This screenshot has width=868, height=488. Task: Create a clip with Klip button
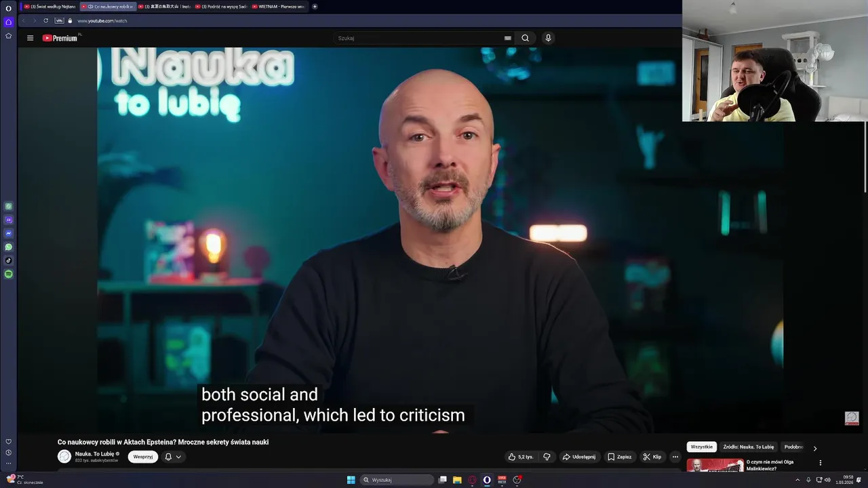coord(652,457)
